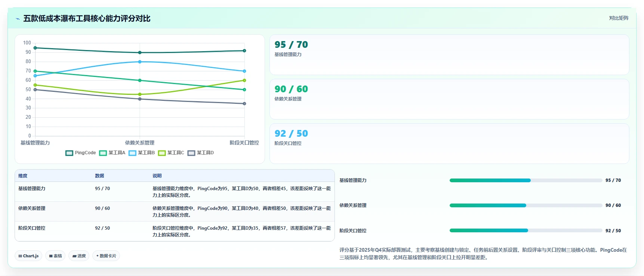Viewport: 644px width, 276px height.
Task: Click the footnote starting 评分基于2025年Q4
Action: (483, 254)
